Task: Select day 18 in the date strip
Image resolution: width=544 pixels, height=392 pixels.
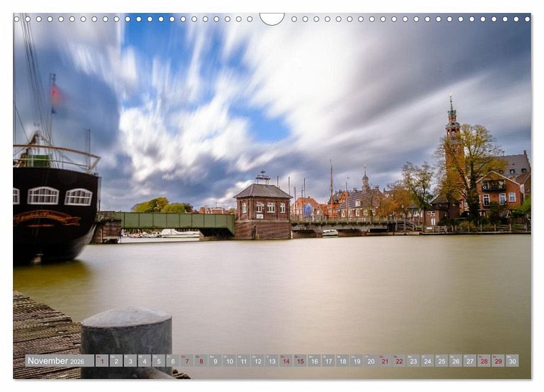Action: click(x=342, y=361)
